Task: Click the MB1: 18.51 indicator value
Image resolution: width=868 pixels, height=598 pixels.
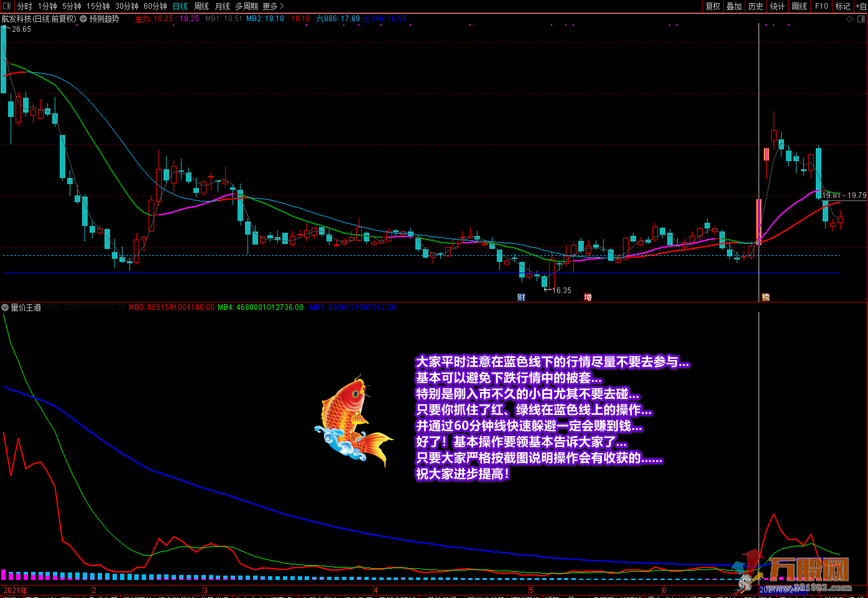Action: click(224, 19)
